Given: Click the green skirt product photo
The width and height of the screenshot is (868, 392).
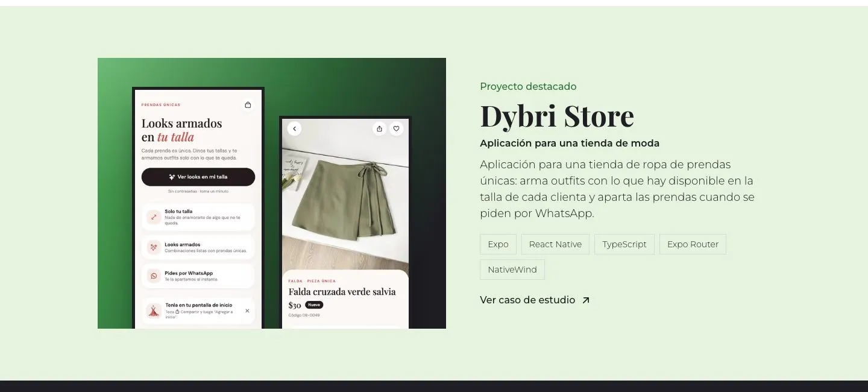Looking at the screenshot, I should coord(345,196).
